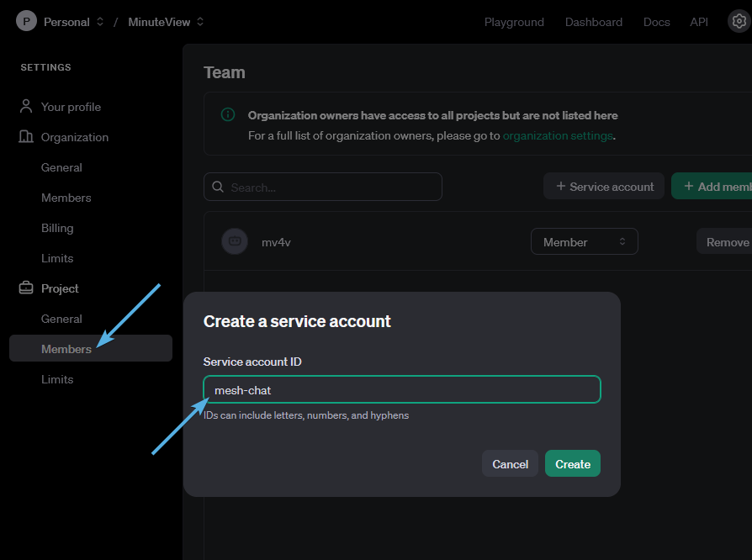Cancel the service account dialog
752x560 pixels.
pos(510,463)
